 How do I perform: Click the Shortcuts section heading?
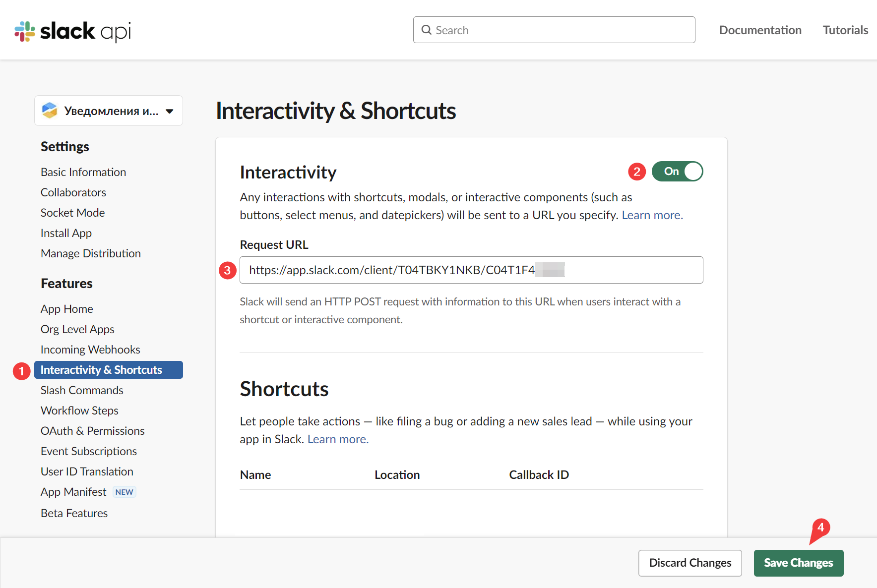tap(284, 389)
